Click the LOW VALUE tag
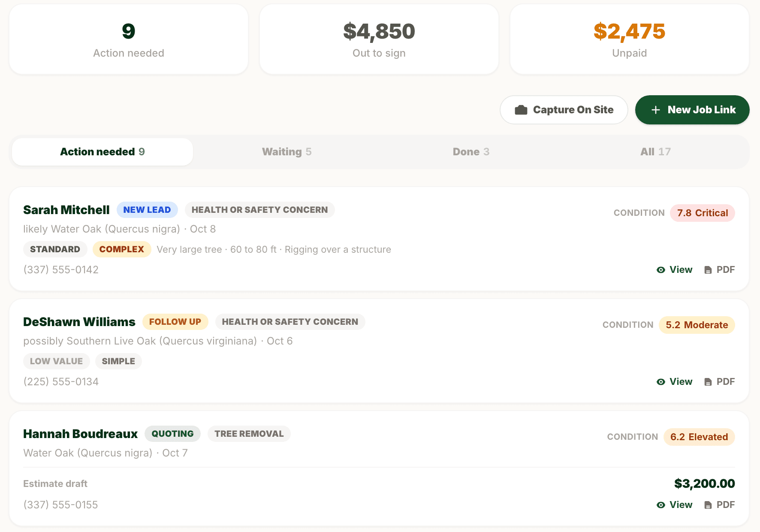The width and height of the screenshot is (760, 532). click(x=56, y=361)
